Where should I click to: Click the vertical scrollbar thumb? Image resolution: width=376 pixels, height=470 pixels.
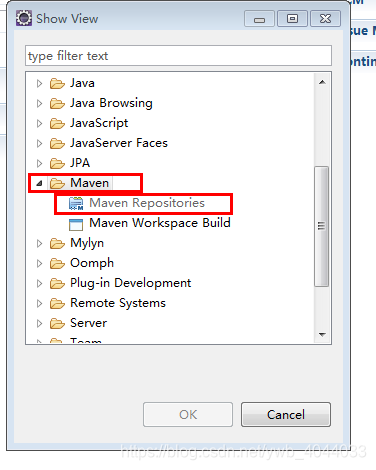pyautogui.click(x=322, y=226)
